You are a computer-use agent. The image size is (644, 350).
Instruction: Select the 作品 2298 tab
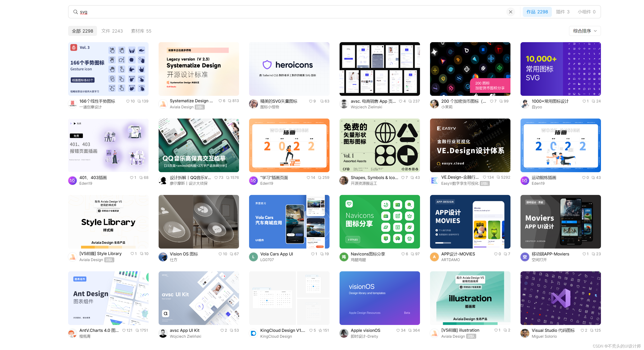[537, 12]
